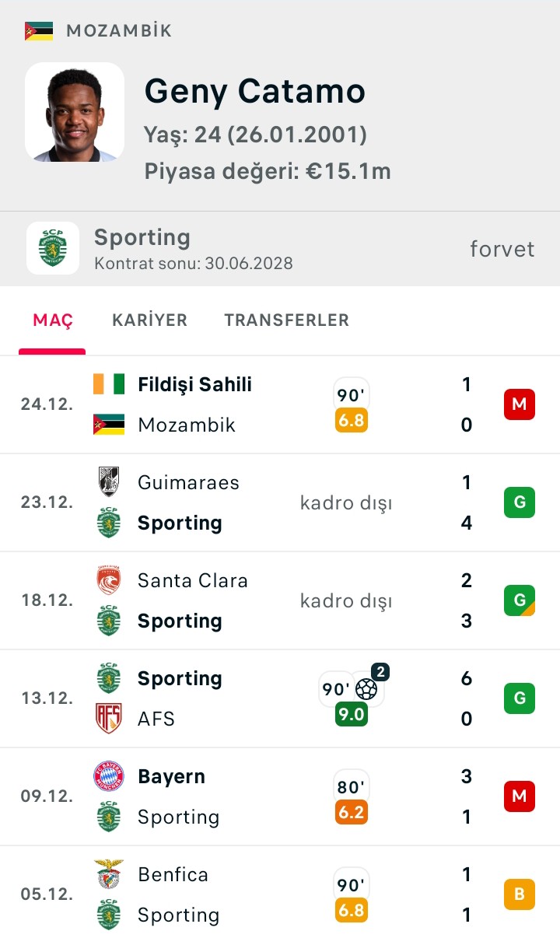Click the two-goals football icon
This screenshot has width=560, height=952.
click(x=366, y=688)
